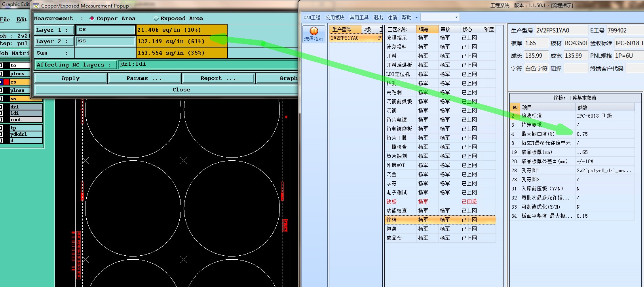Viewport: 644px width, 287px height.
Task: Click the E工号 field showing 799402
Action: tap(625, 30)
